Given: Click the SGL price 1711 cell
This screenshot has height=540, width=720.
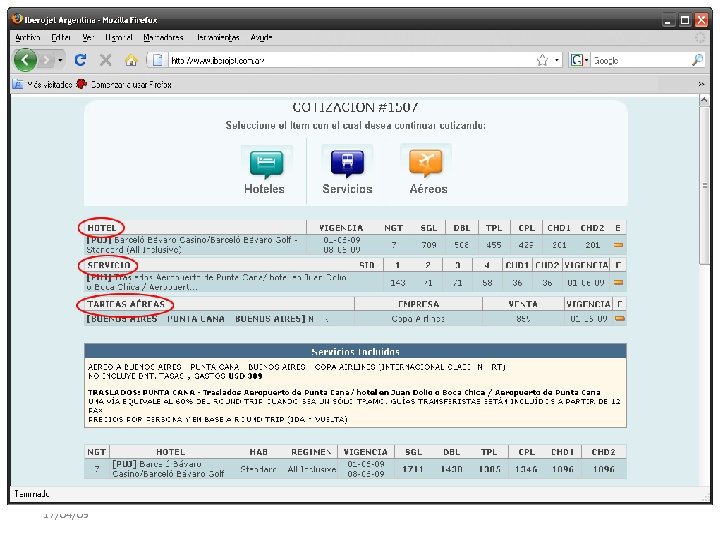Looking at the screenshot, I should [x=413, y=469].
